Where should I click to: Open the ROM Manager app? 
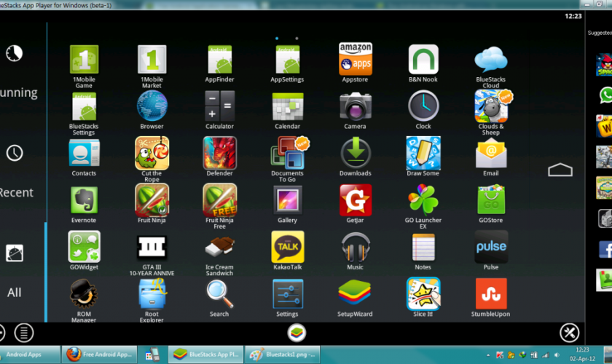84,294
